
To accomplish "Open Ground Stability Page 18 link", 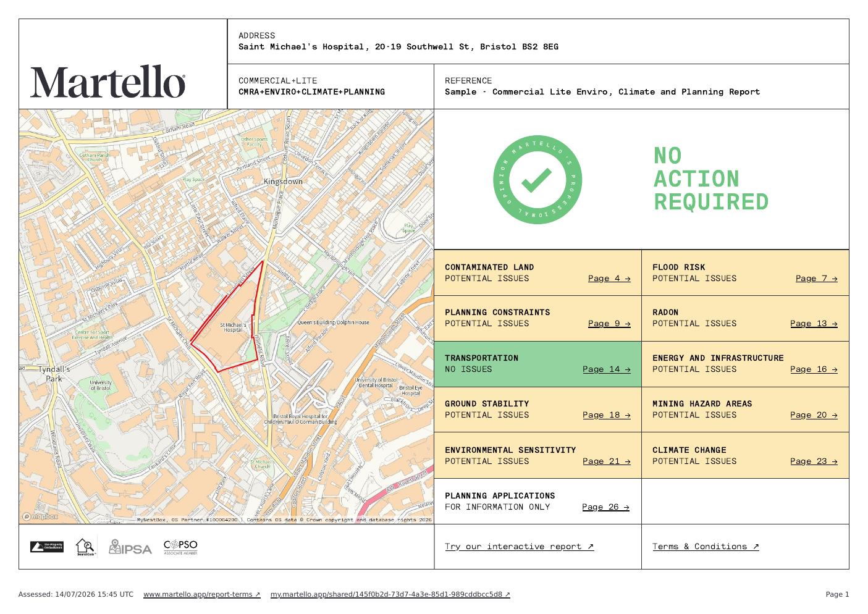I will pos(607,415).
